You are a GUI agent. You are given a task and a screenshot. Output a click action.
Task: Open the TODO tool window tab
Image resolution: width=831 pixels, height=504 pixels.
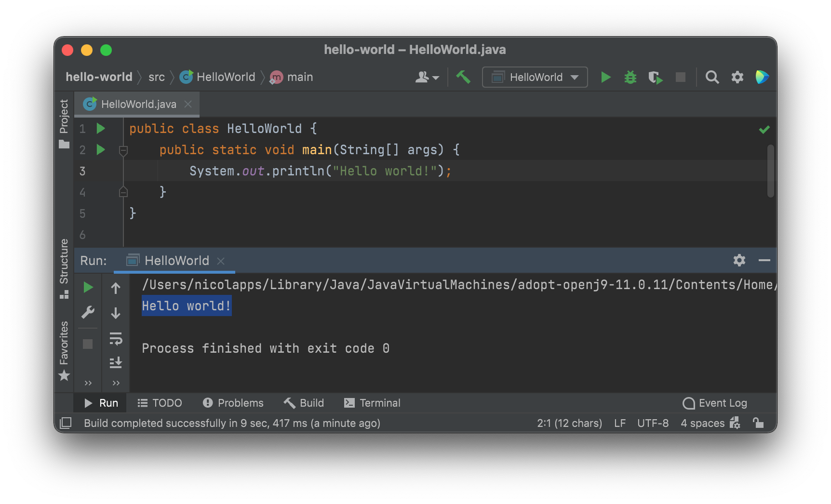160,403
